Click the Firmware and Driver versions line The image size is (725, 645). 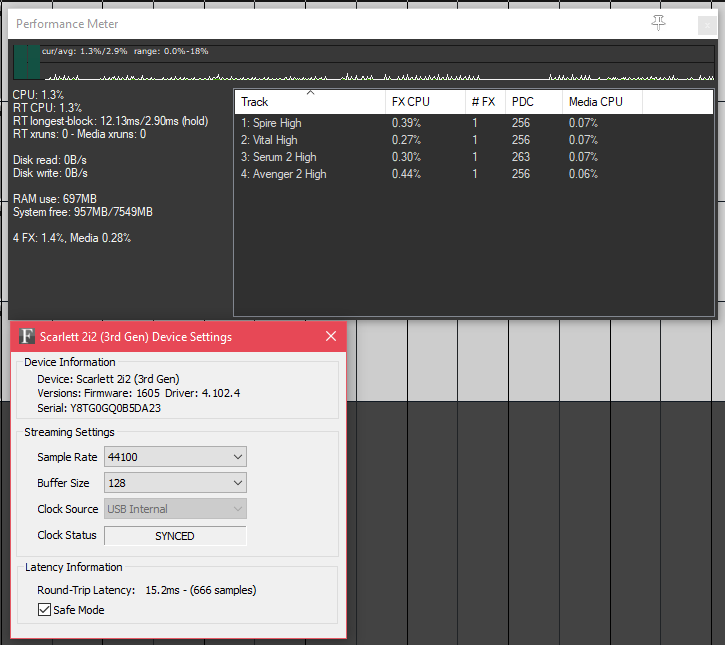click(139, 393)
